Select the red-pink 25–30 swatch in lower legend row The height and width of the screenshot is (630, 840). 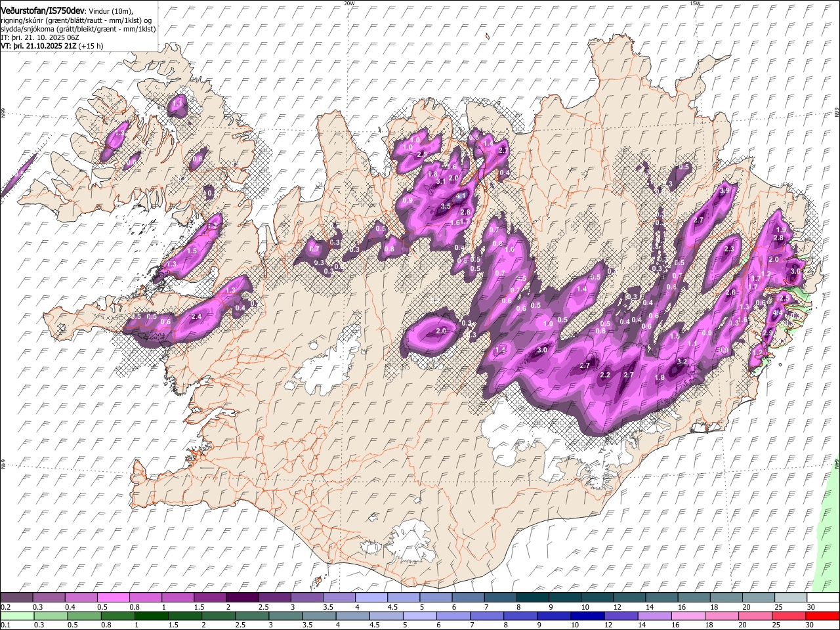[789, 616]
